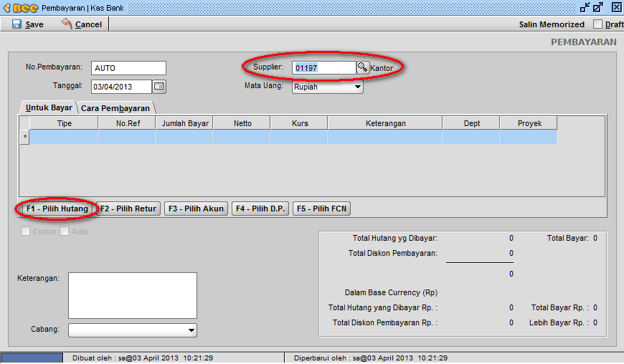Focus the No.Pembayaran field

128,68
